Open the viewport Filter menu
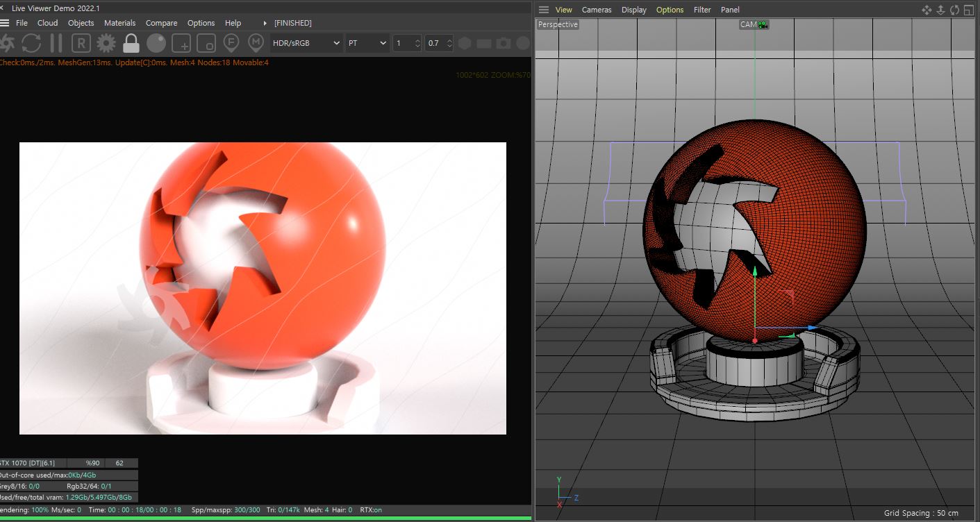Screen dimensions: 980x522 tap(702, 10)
